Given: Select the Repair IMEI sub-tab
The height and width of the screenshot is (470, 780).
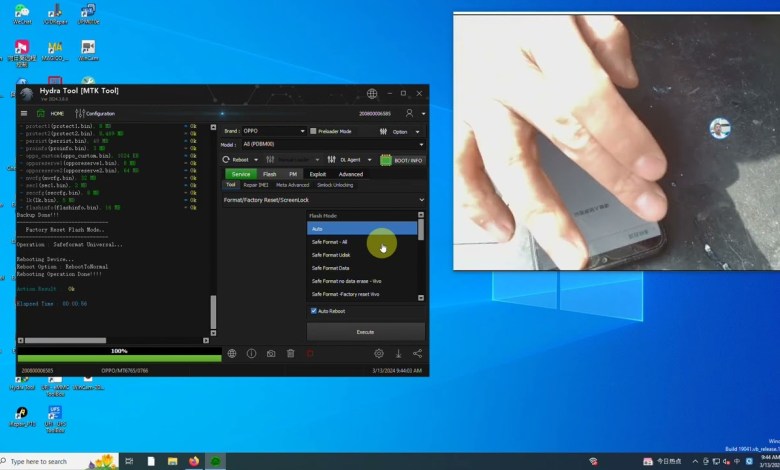Looking at the screenshot, I should coord(256,185).
